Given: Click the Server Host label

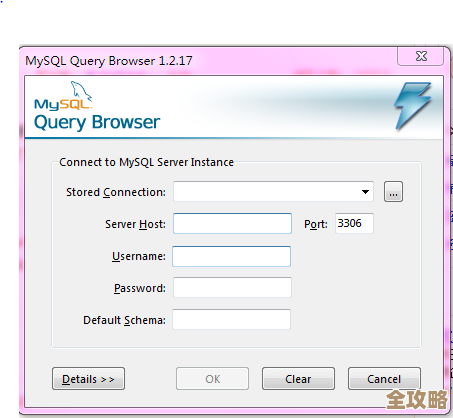Looking at the screenshot, I should [135, 224].
